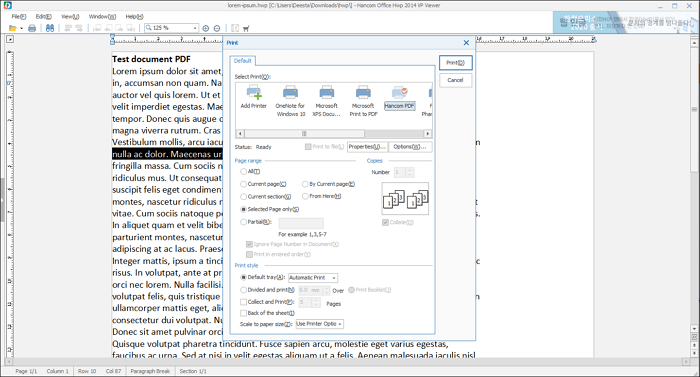
Task: Open the View menu
Action: coord(70,17)
